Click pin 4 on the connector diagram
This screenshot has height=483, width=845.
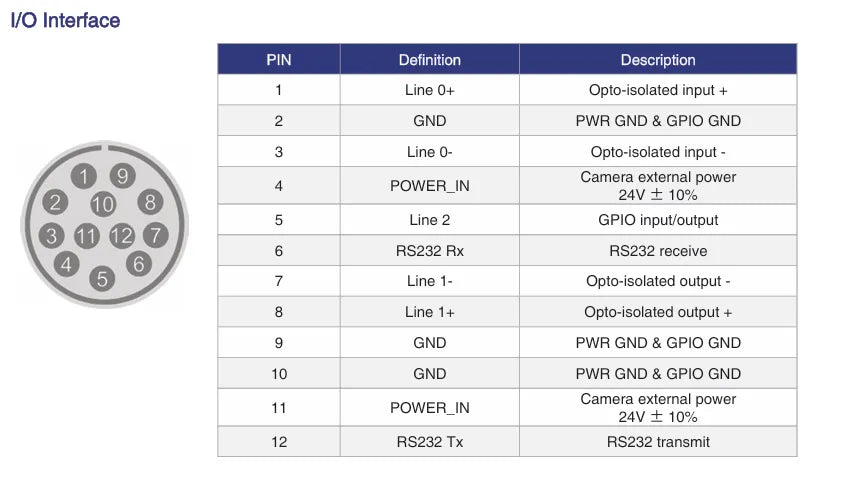coord(66,265)
